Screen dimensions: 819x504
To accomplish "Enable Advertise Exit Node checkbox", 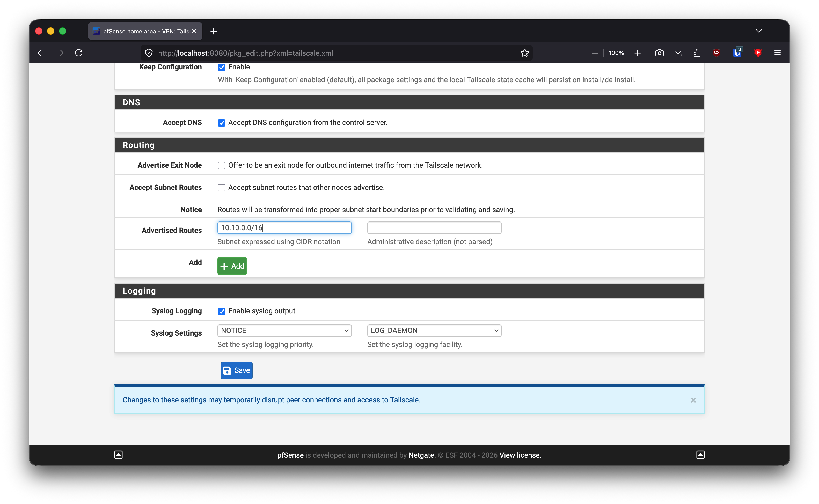I will click(x=221, y=166).
